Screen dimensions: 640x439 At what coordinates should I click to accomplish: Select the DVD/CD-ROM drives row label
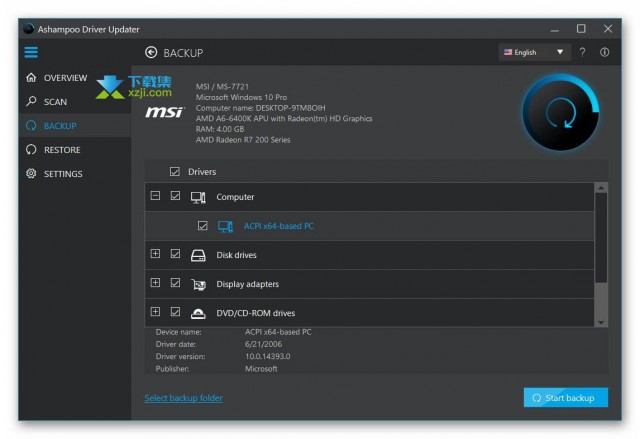pos(256,313)
